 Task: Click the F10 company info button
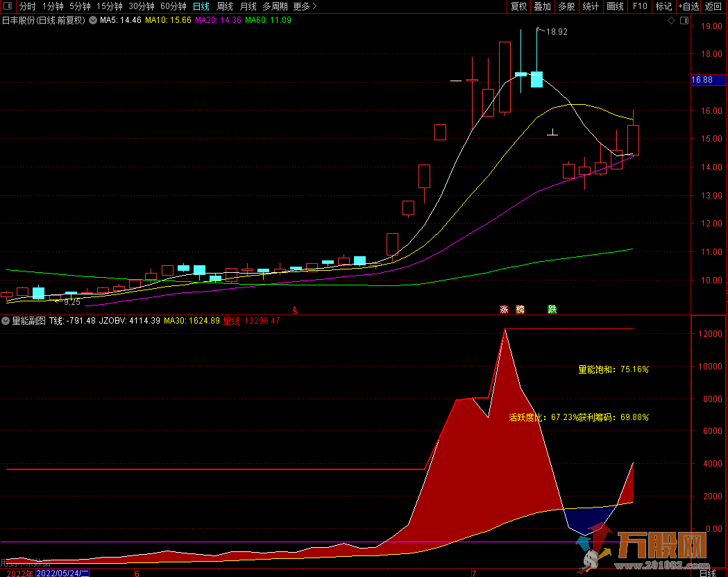point(639,6)
